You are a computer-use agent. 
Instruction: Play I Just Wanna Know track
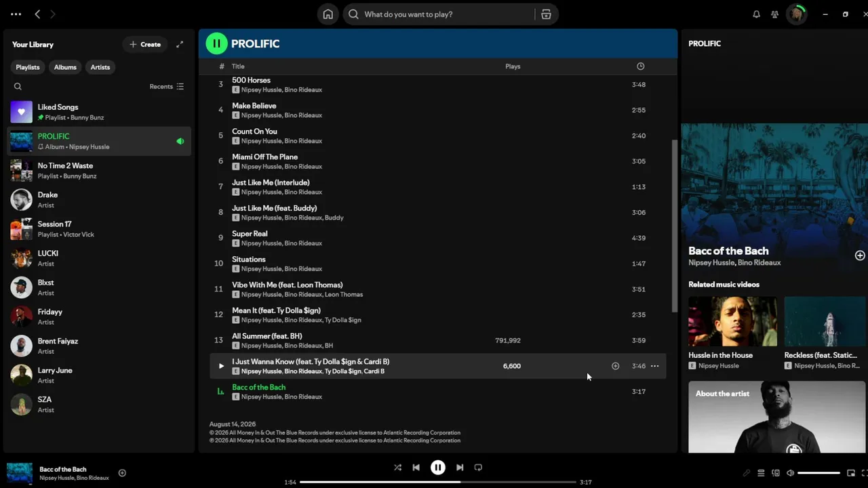point(220,366)
